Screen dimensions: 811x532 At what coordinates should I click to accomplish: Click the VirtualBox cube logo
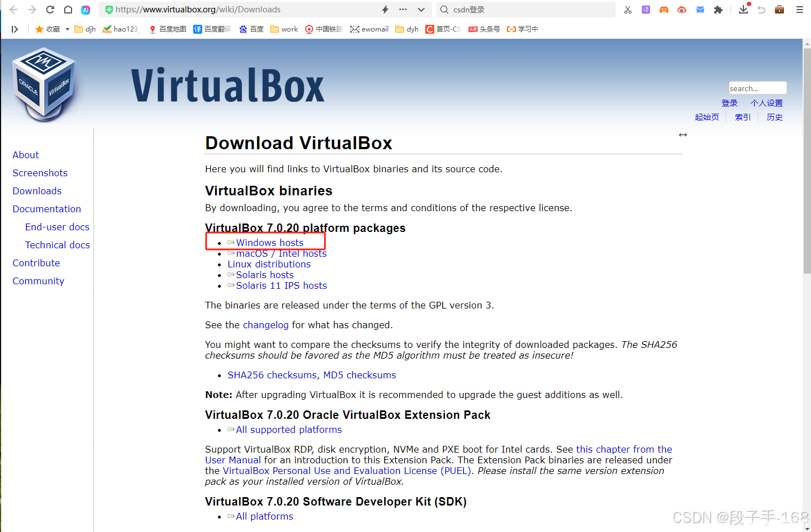(44, 84)
